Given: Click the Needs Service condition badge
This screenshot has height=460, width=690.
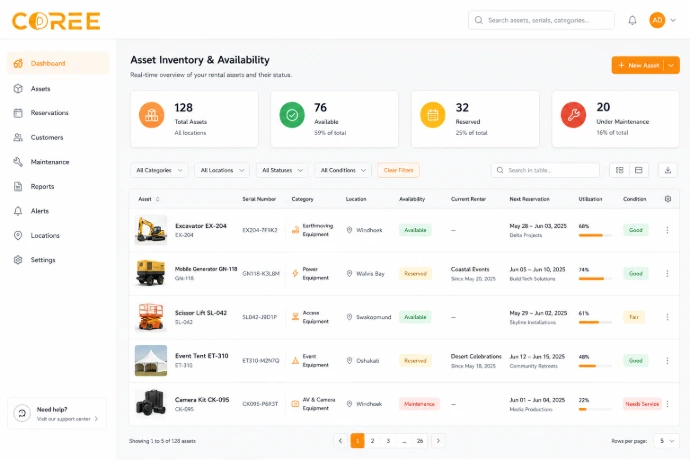Looking at the screenshot, I should point(642,404).
